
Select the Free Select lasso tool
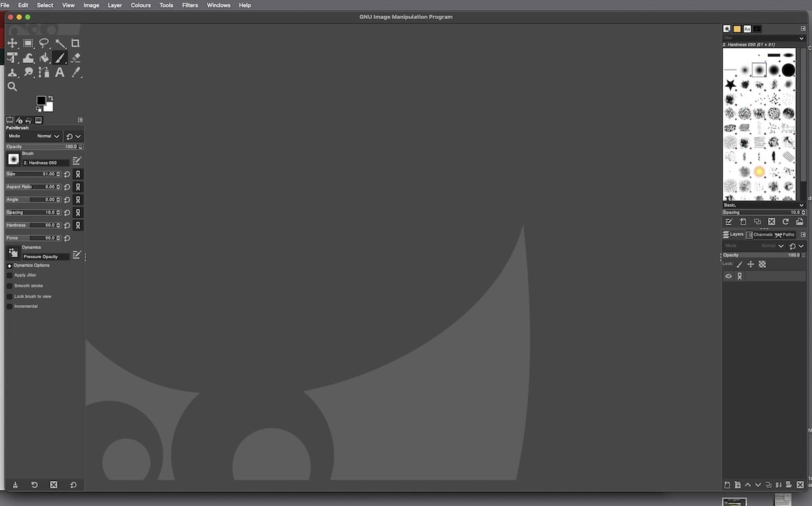coord(44,43)
